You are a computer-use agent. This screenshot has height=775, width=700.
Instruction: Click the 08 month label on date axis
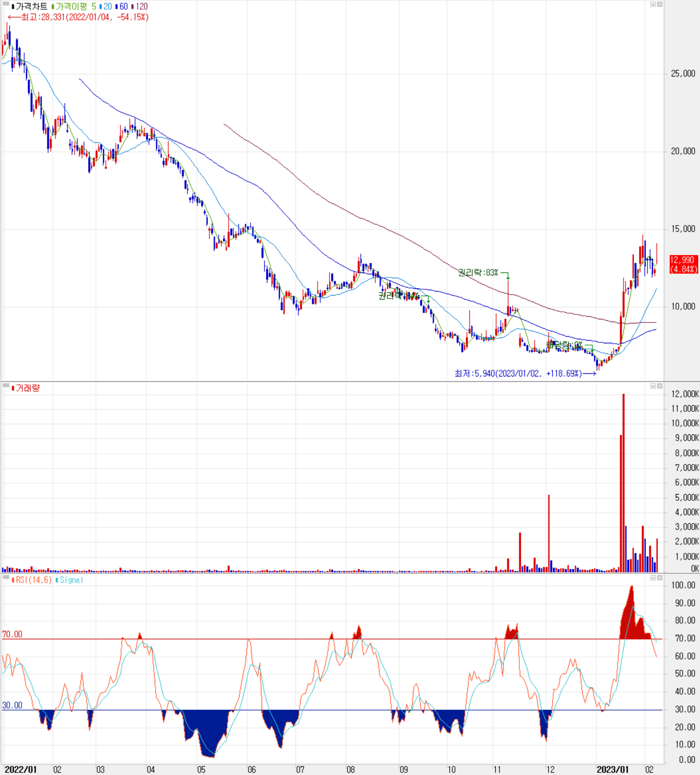tap(351, 770)
